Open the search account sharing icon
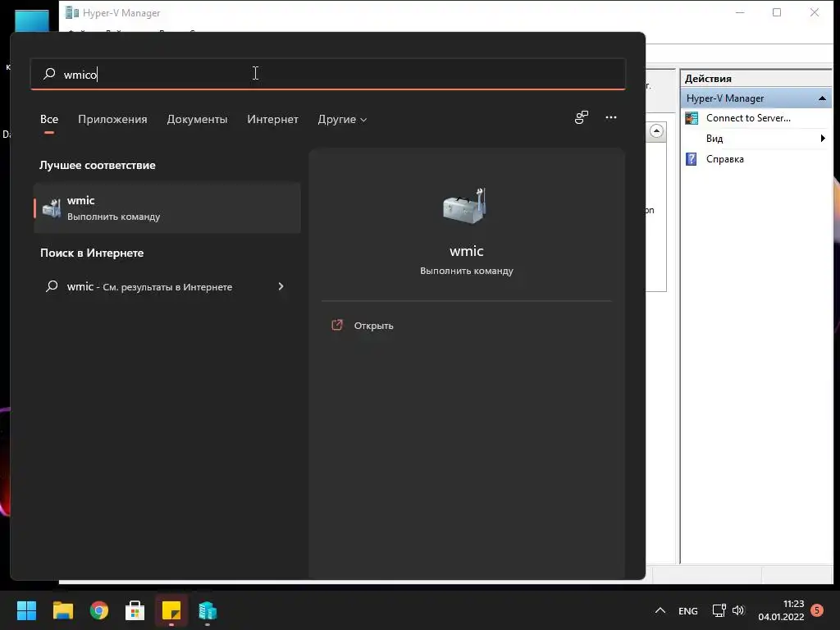840x630 pixels. tap(582, 117)
